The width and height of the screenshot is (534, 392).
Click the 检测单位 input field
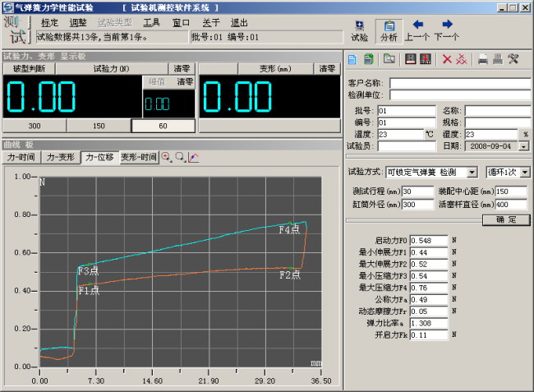tap(460, 95)
